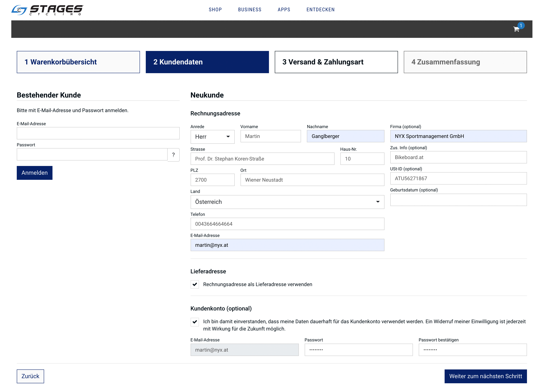Click the Ort field with Wiener Neustadt
The height and width of the screenshot is (392, 539).
(312, 180)
